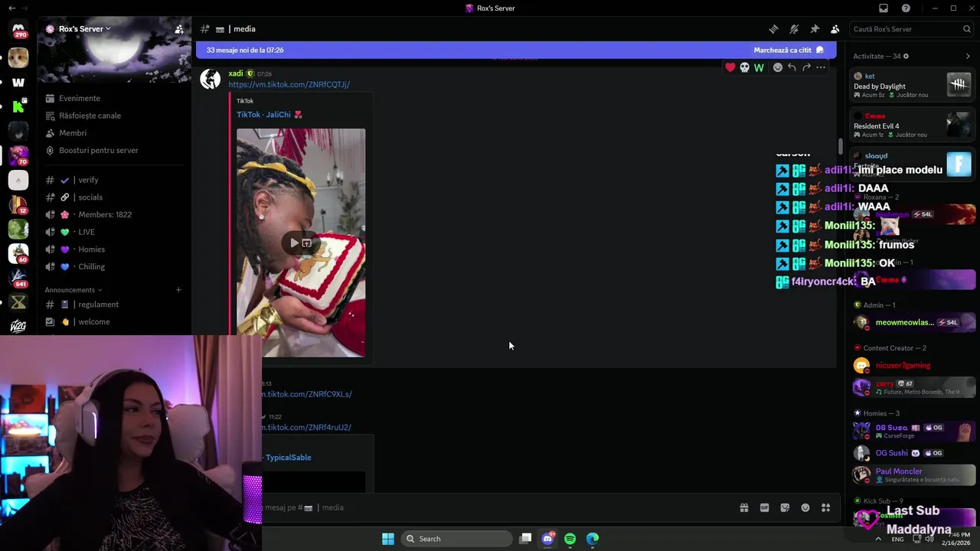Viewport: 980px width, 551px height.
Task: Click the gift icon in message bar
Action: pos(743,507)
